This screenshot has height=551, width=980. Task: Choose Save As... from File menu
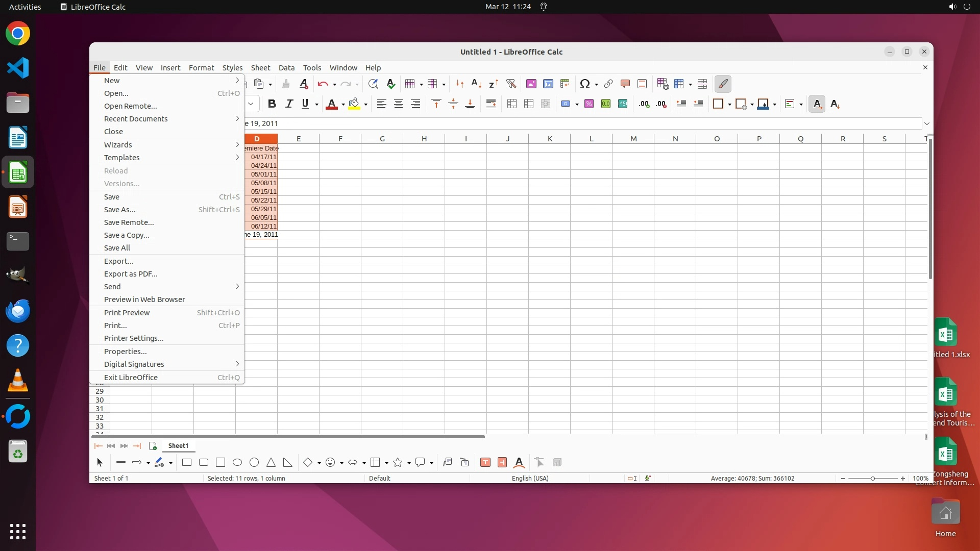coord(120,210)
